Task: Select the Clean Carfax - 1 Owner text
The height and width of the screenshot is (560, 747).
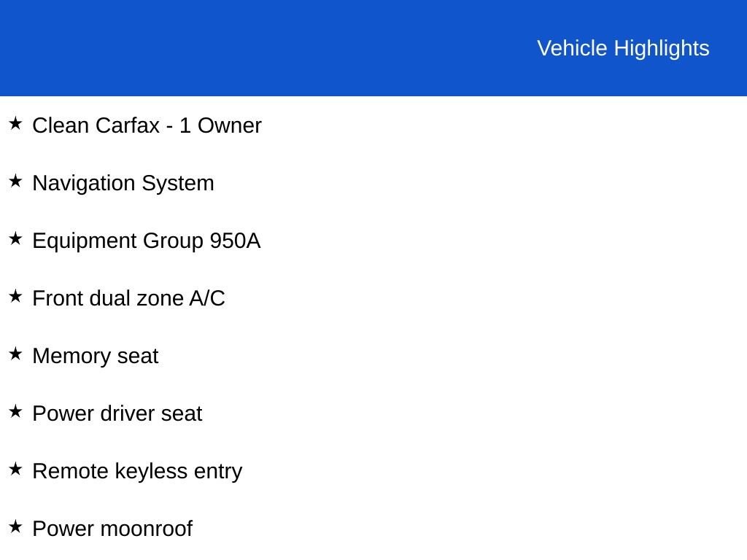Action: 147,125
